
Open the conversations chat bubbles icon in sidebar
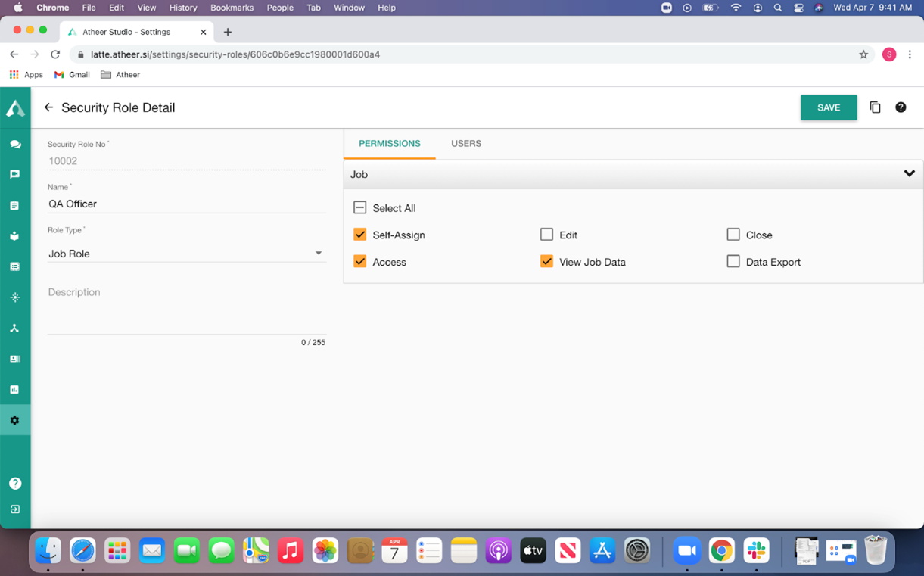click(x=15, y=144)
